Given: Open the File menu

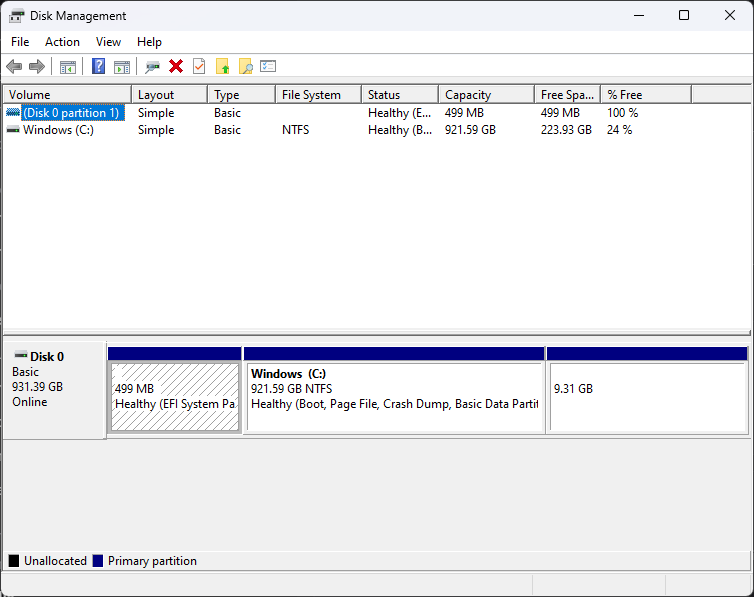Looking at the screenshot, I should point(20,42).
